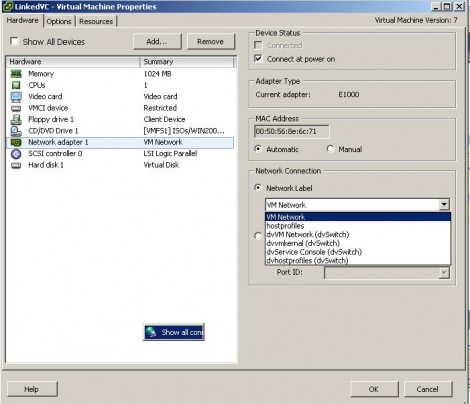Open the Network Label dropdown arrow
The image size is (470, 404).
pos(444,204)
